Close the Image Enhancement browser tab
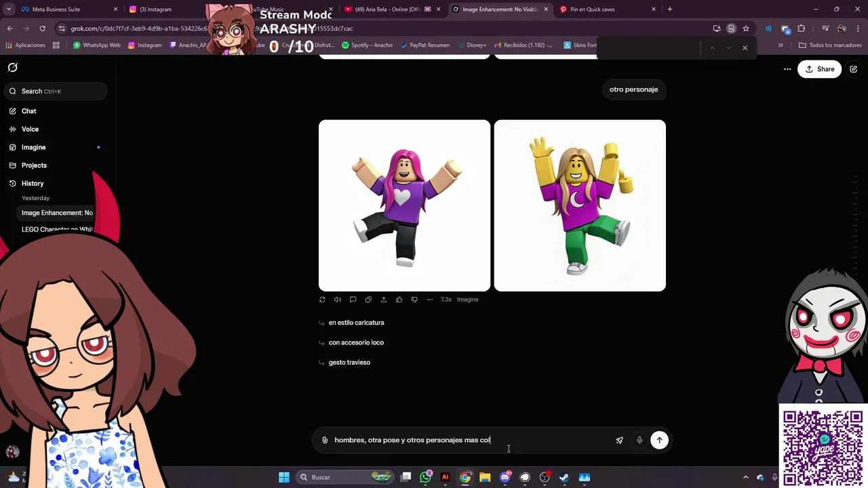This screenshot has width=868, height=488. coord(546,9)
